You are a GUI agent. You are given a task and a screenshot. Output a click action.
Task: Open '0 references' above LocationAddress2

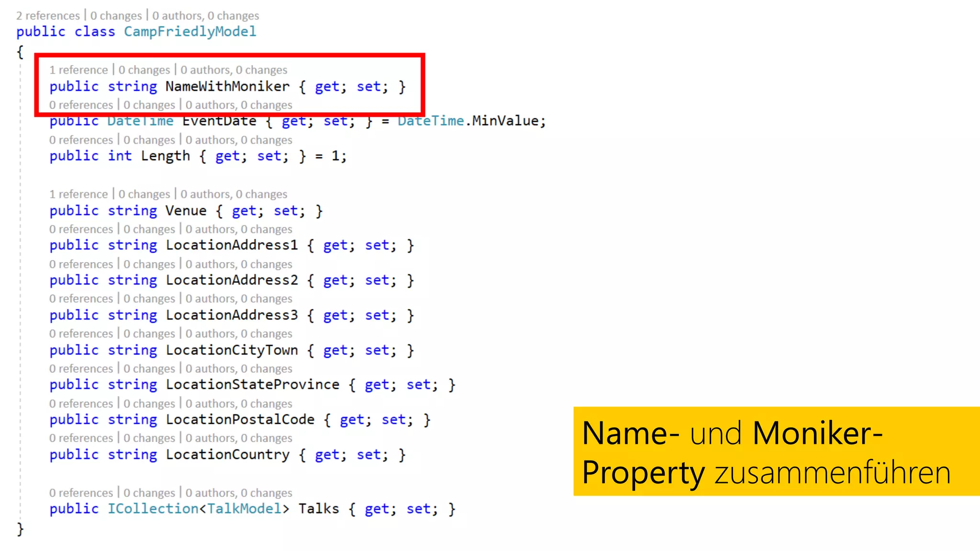point(81,264)
